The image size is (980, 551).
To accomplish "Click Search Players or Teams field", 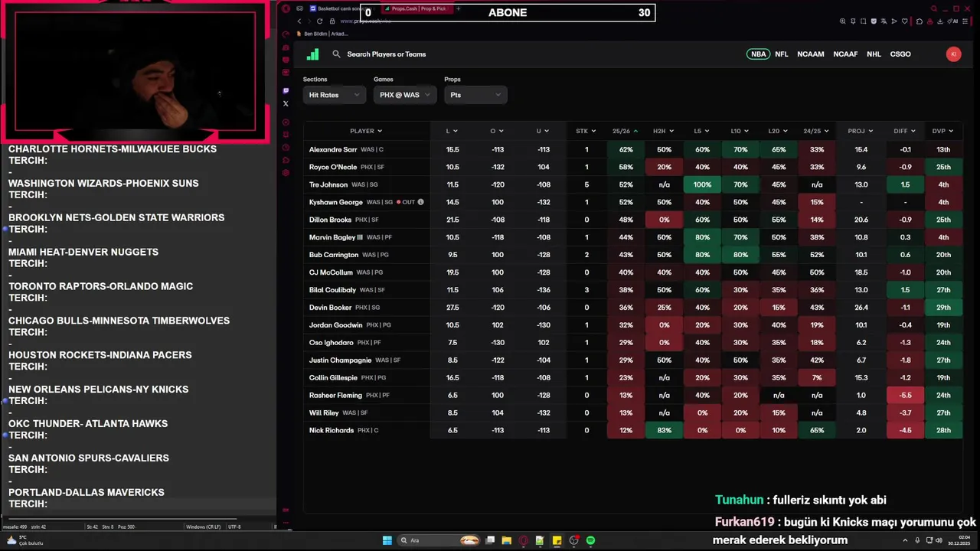I will point(386,54).
